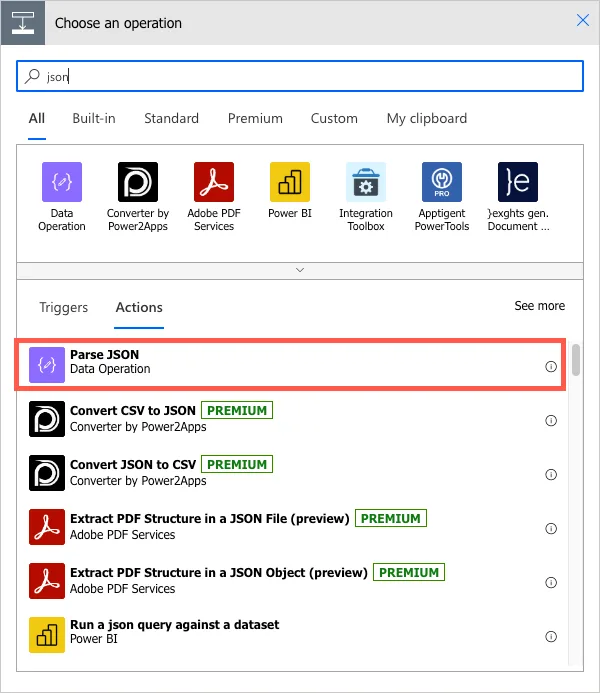Click Run a json query action icon
The width and height of the screenshot is (600, 693).
[x=47, y=635]
